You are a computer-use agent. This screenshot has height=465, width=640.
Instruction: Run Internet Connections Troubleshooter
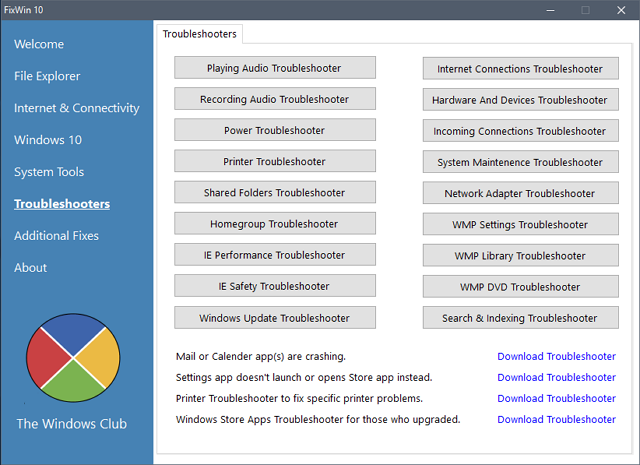coord(520,69)
